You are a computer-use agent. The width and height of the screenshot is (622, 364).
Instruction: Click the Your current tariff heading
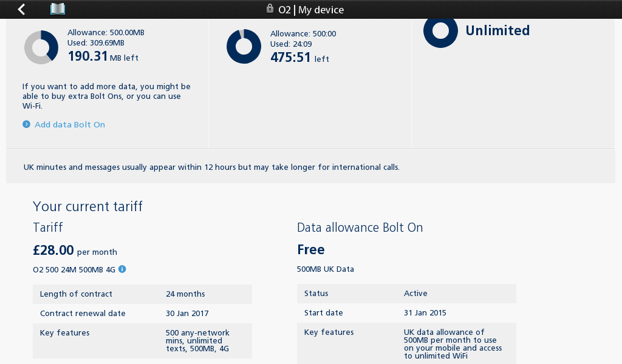[x=87, y=206]
